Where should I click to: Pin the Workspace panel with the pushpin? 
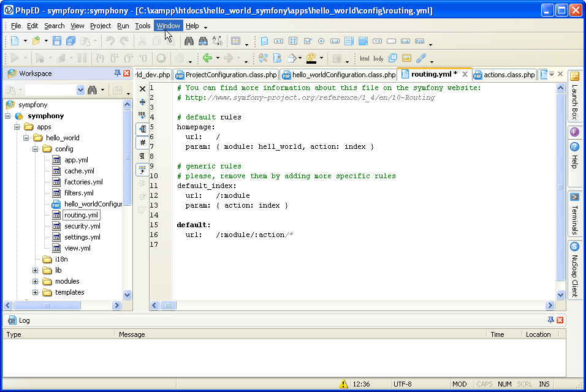click(x=118, y=73)
